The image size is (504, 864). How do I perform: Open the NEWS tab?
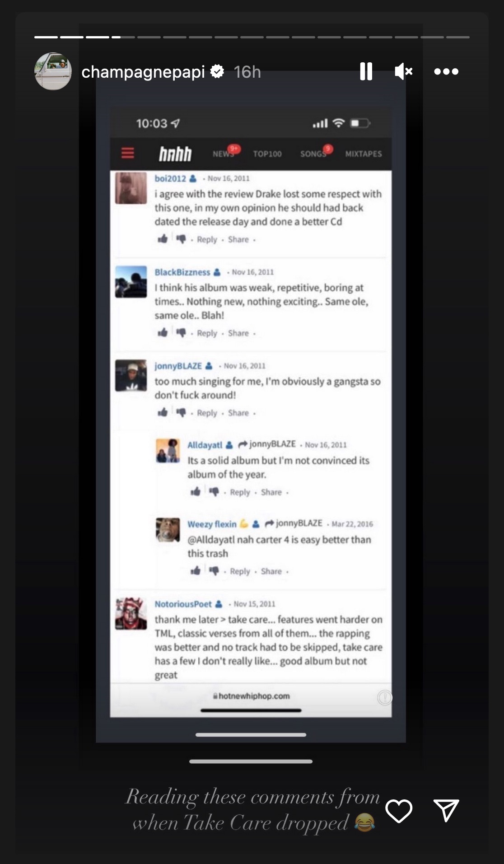pos(224,154)
